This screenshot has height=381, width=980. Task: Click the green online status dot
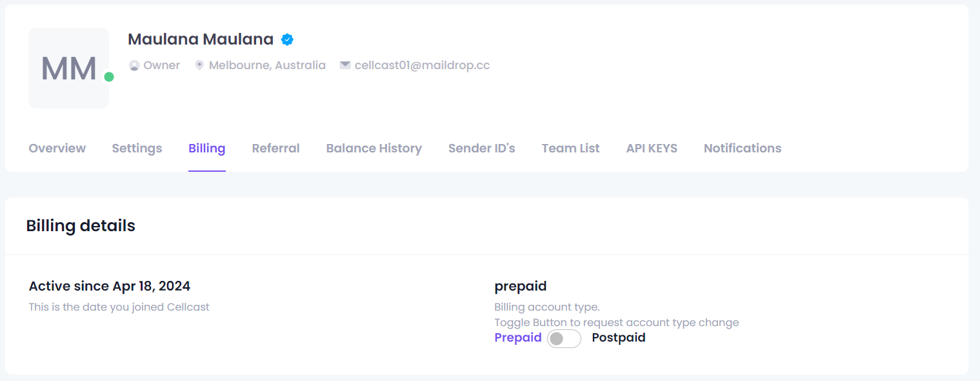(x=109, y=77)
